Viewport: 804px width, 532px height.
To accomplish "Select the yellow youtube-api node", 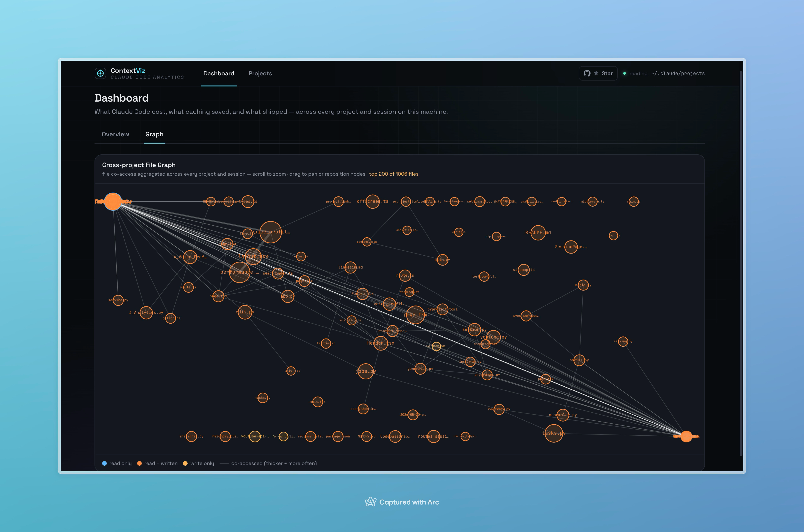I will (255, 436).
